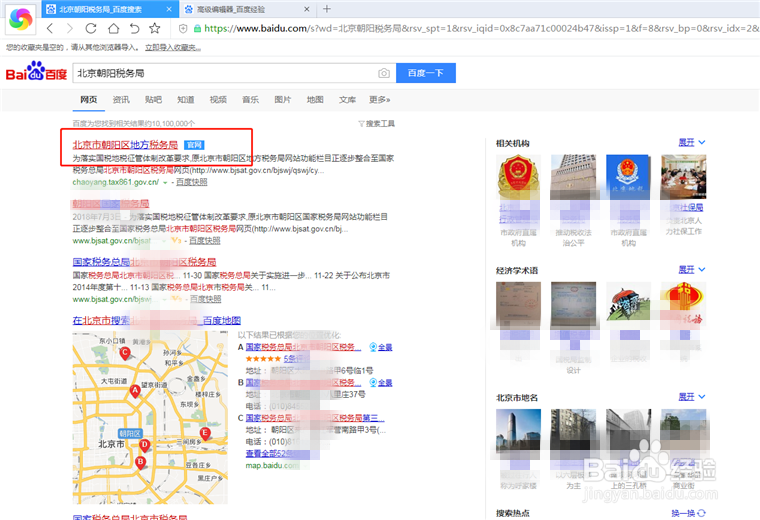Open 百度快照 of first result
The height and width of the screenshot is (520, 760).
(x=191, y=182)
